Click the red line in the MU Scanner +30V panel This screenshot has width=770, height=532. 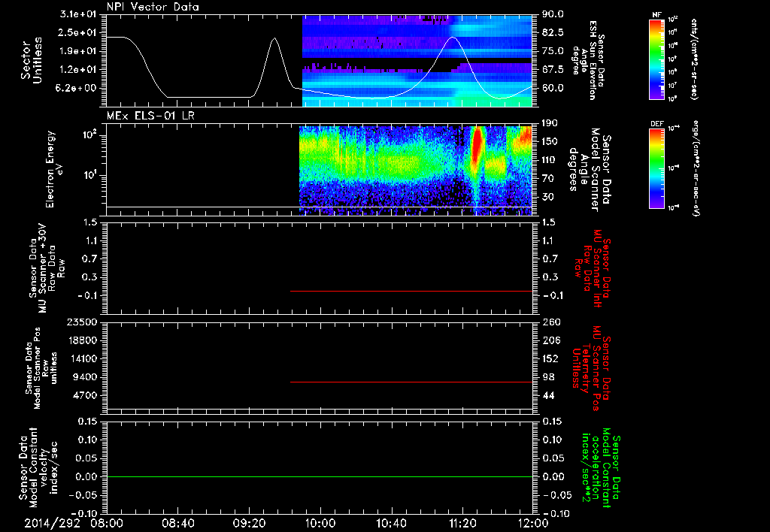(411, 291)
